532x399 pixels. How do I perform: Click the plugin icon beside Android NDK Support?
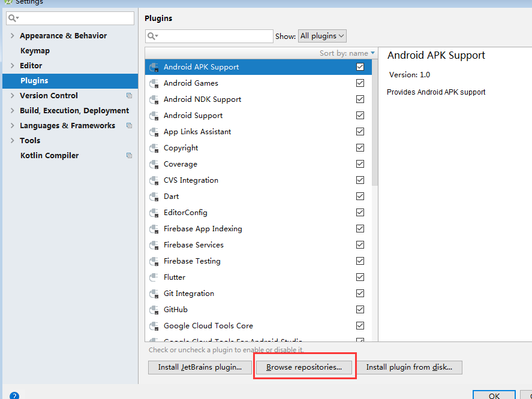coord(154,99)
